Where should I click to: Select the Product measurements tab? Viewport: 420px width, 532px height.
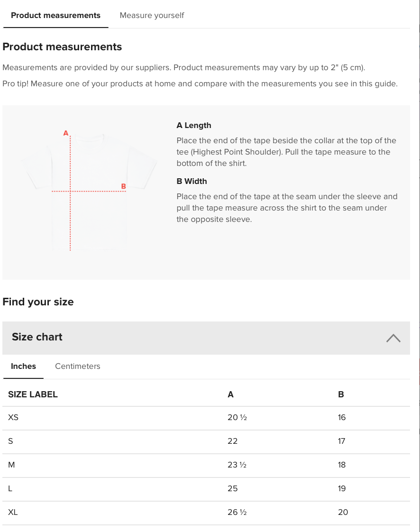point(55,16)
